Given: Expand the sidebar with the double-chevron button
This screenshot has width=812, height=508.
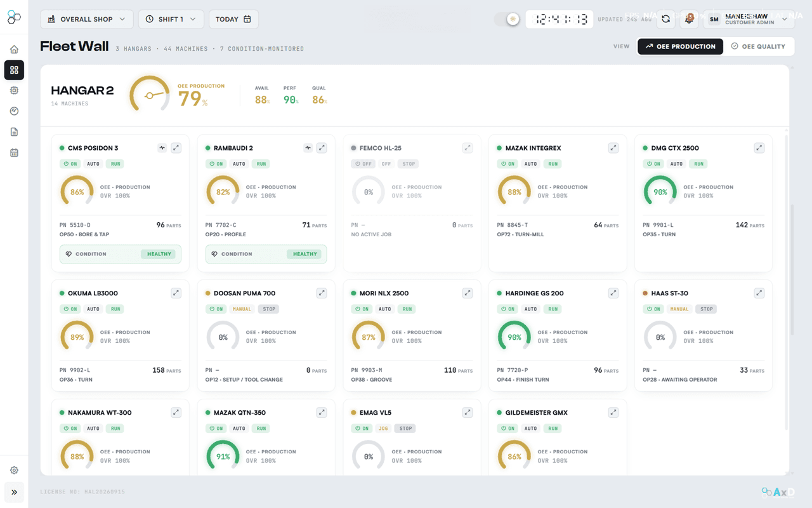Looking at the screenshot, I should tap(14, 492).
